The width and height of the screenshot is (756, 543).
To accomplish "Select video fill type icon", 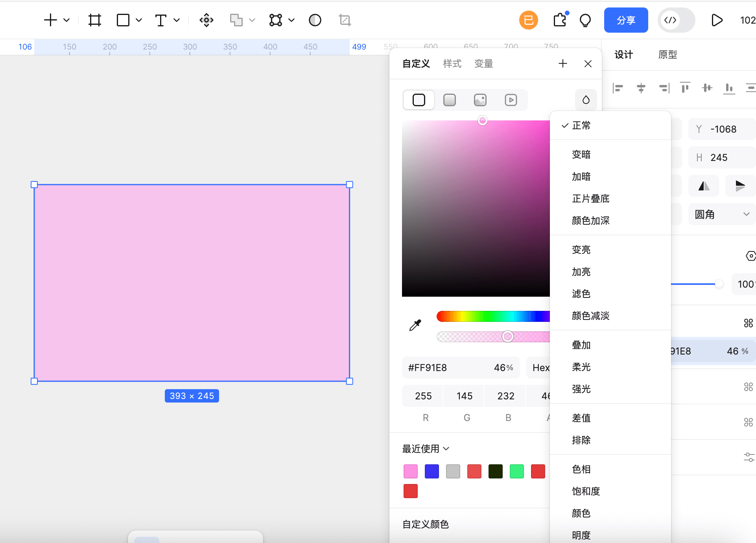I will click(x=511, y=100).
